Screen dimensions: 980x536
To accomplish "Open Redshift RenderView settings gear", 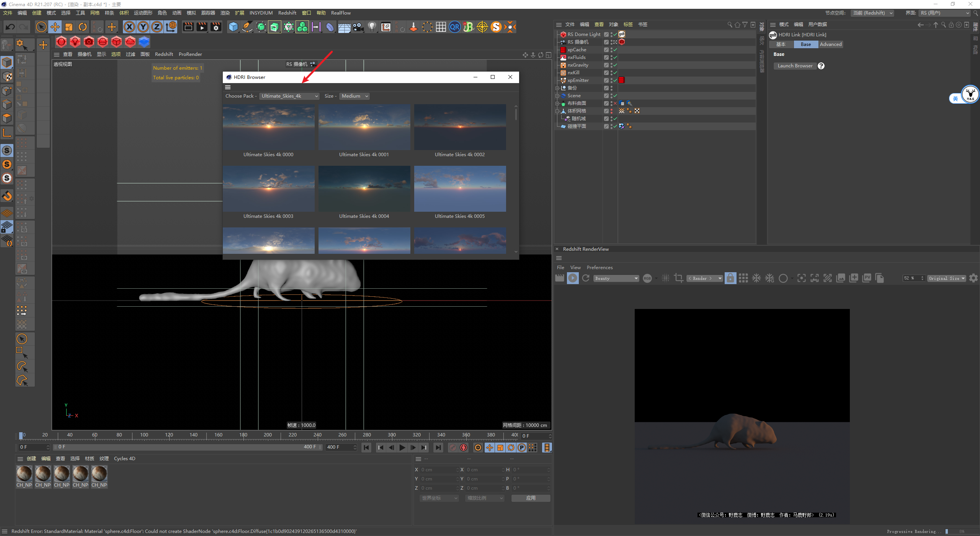I will pos(973,278).
